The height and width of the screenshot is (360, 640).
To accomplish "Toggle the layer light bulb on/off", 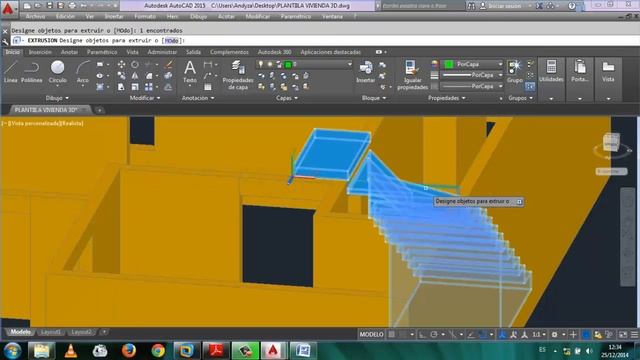I will 260,64.
